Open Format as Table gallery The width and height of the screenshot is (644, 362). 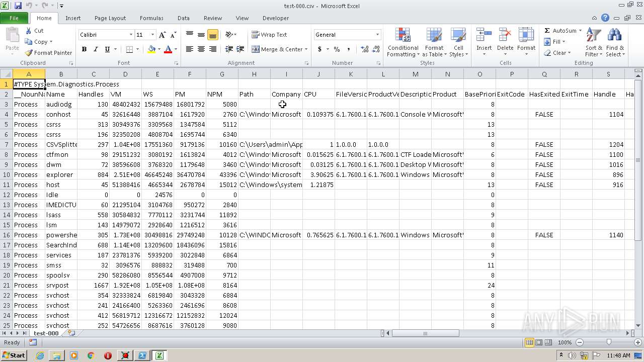pyautogui.click(x=434, y=43)
